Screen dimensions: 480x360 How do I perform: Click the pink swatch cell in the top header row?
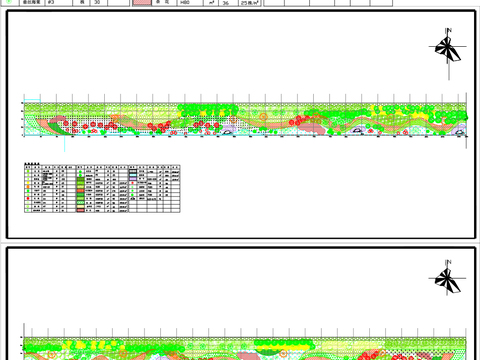click(x=142, y=2)
